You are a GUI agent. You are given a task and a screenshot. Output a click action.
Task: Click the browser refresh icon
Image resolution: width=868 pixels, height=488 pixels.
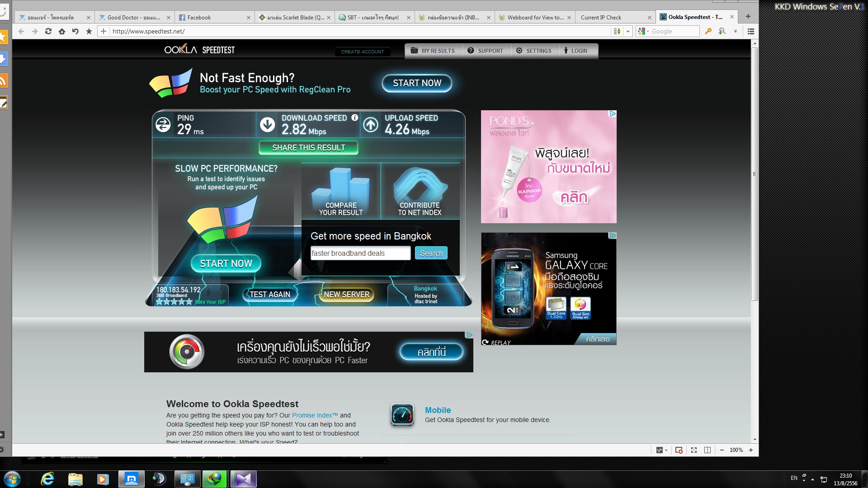(x=48, y=31)
